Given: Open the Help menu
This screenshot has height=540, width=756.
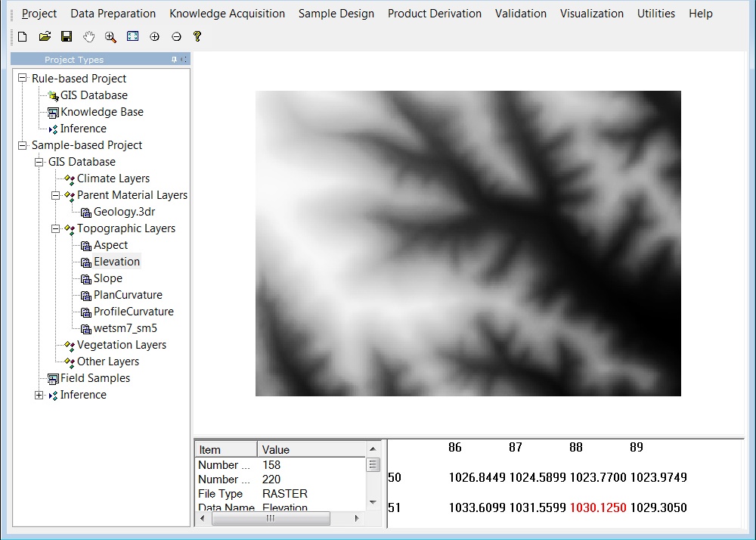Looking at the screenshot, I should (701, 14).
